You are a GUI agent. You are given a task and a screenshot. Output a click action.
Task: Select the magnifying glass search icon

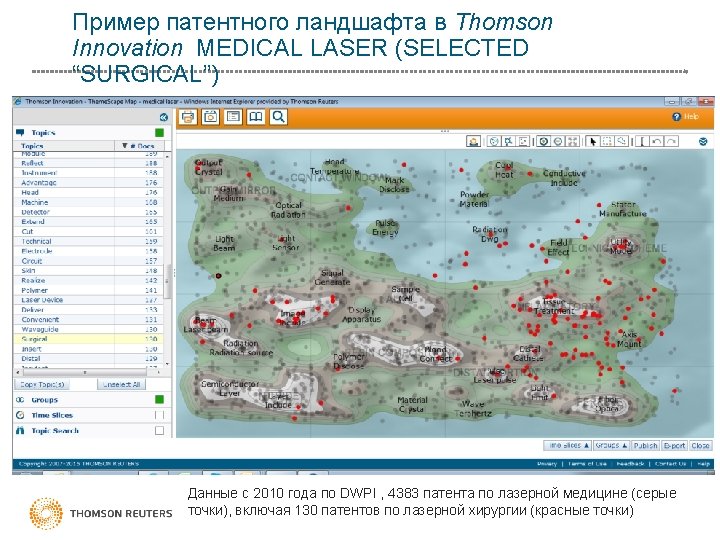278,117
